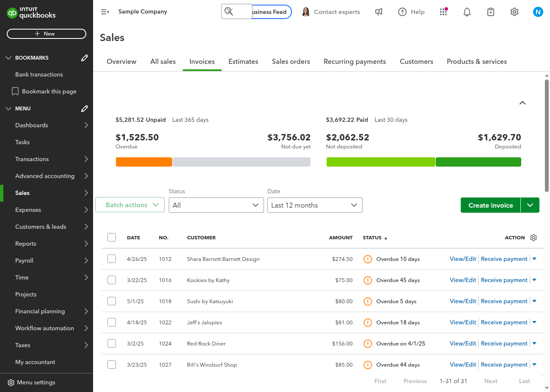The height and width of the screenshot is (392, 550).
Task: Click overdue warning icon for invoice 1027
Action: 368,365
